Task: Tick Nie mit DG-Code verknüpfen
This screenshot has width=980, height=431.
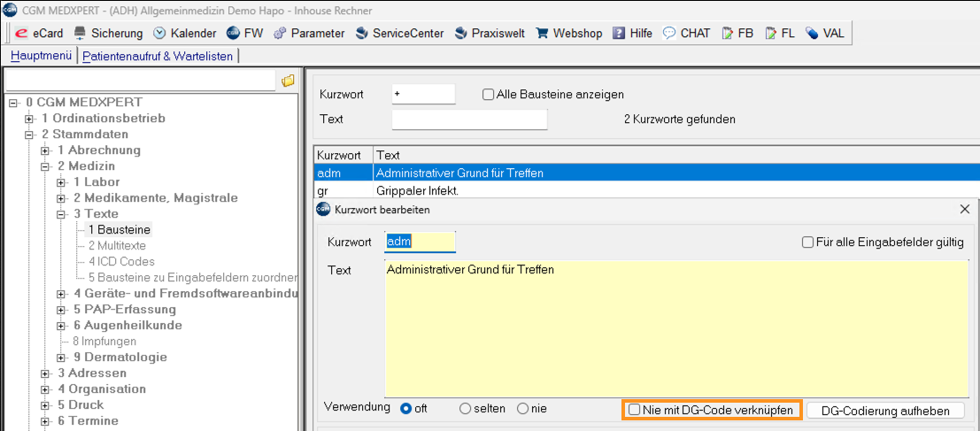Action: click(x=634, y=410)
